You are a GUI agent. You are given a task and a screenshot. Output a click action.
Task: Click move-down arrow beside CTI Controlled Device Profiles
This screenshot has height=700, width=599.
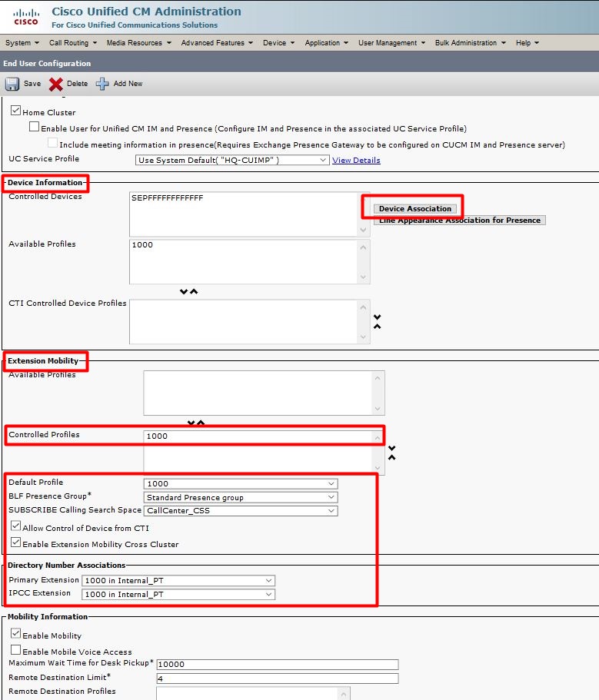click(x=378, y=317)
